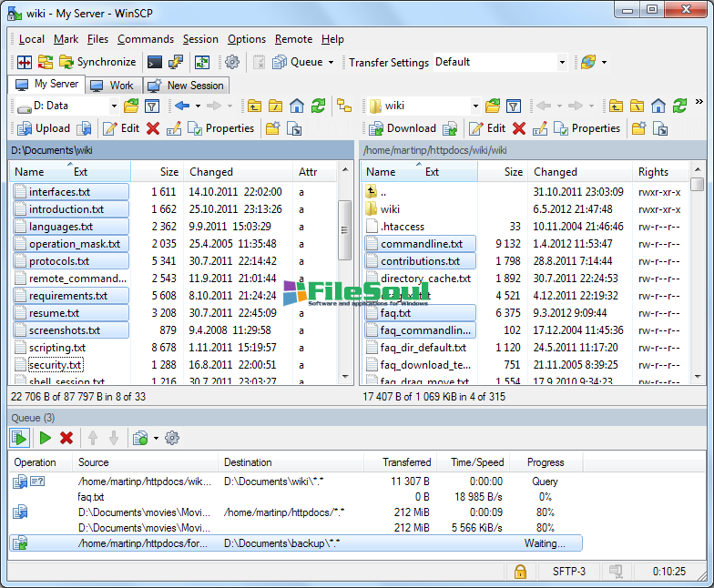Toggle the Queue panel toolbar button
Viewport: 714px width, 588px height.
(x=297, y=62)
